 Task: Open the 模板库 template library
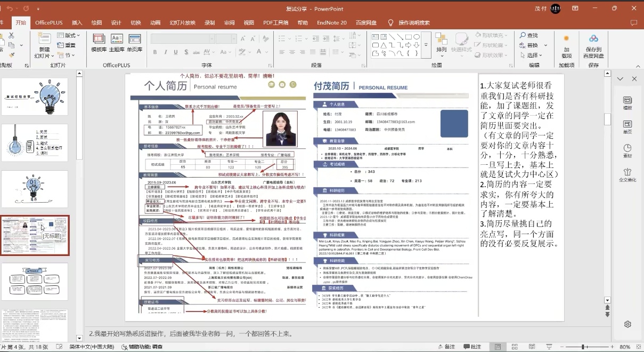[x=99, y=43]
